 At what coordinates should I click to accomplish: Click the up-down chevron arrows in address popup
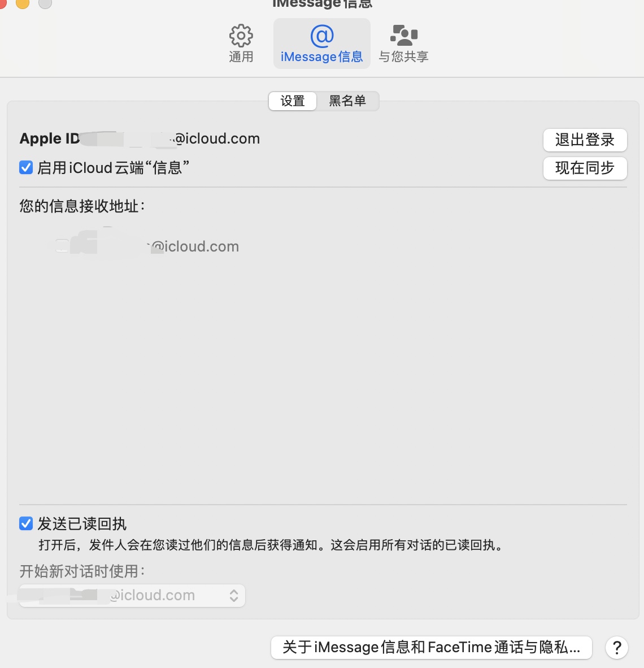point(233,595)
